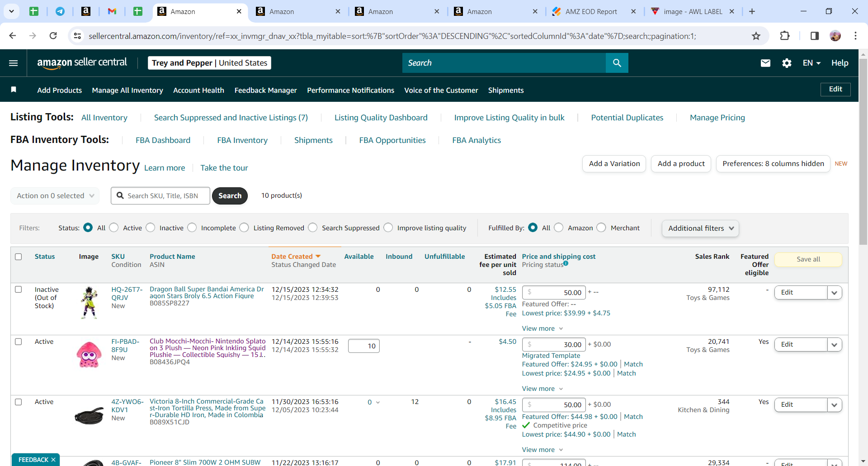Close the AMZ EOD Report tab

(x=633, y=11)
